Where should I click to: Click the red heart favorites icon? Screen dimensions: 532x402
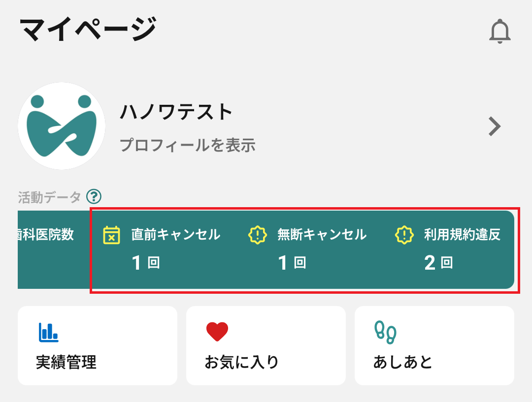coord(217,332)
